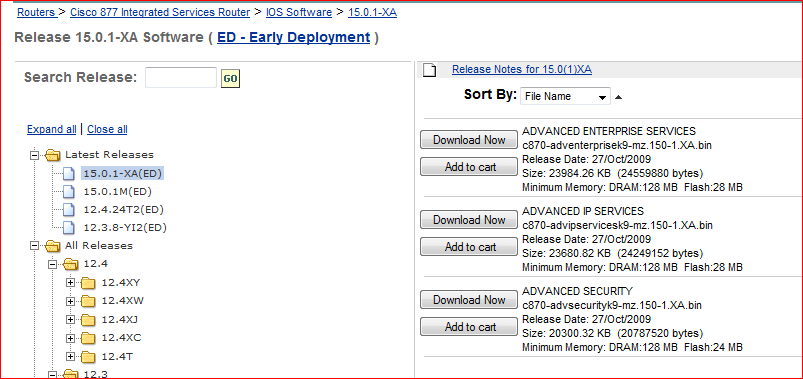Click filename c870-advipservicesk9-mz.150-1.XA.bin
This screenshot has width=803, height=379.
(x=618, y=225)
